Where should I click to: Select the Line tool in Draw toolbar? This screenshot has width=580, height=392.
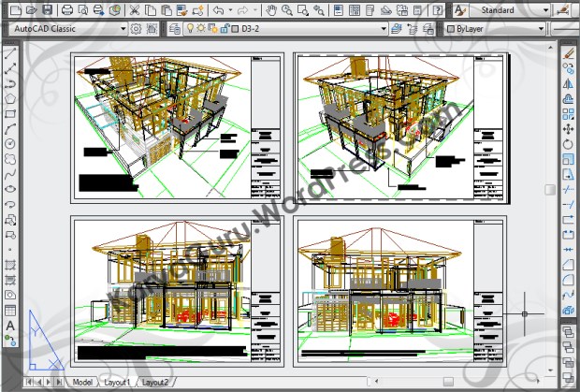point(10,53)
